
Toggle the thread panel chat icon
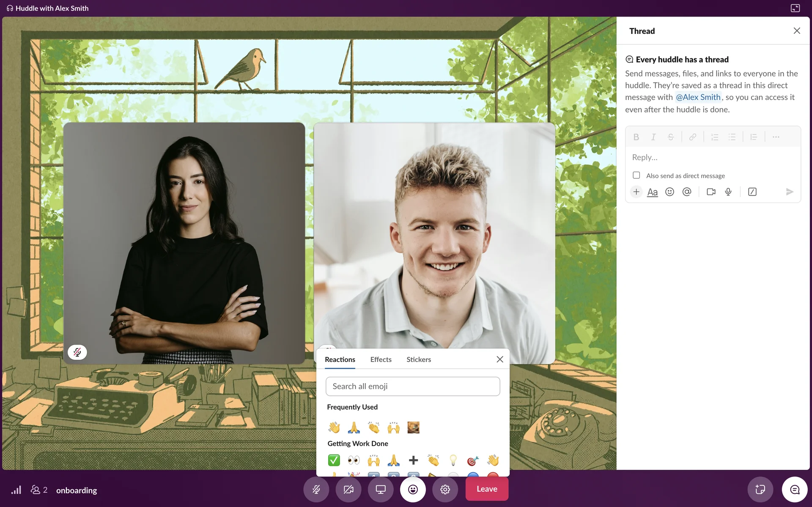click(795, 490)
